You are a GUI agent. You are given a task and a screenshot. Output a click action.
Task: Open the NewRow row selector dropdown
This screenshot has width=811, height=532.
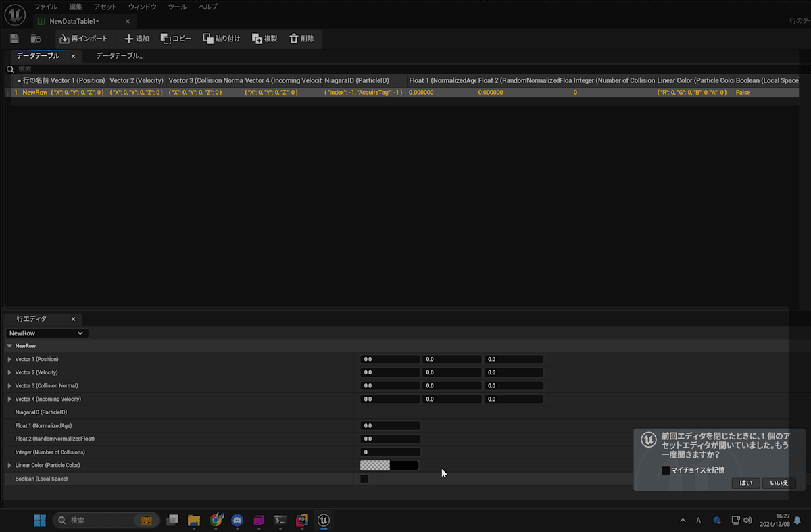47,333
